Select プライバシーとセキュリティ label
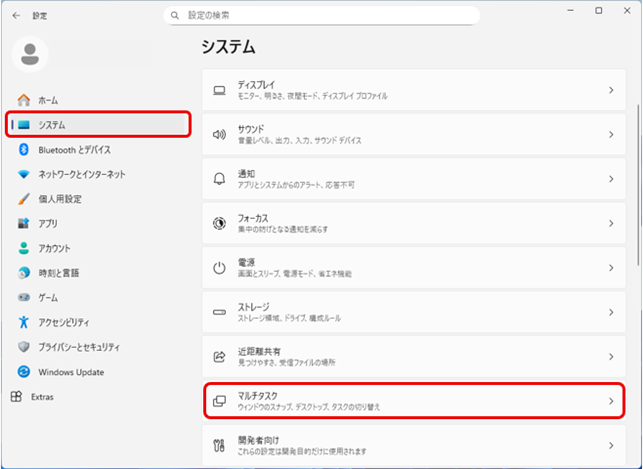This screenshot has width=643, height=469. pos(79,347)
